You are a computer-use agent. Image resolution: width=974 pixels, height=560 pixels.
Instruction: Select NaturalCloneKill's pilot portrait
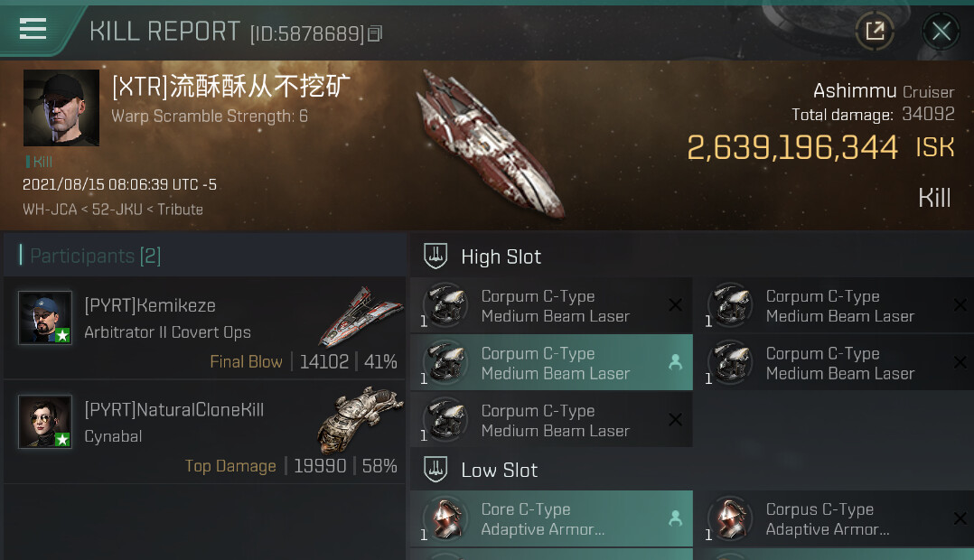[x=45, y=422]
